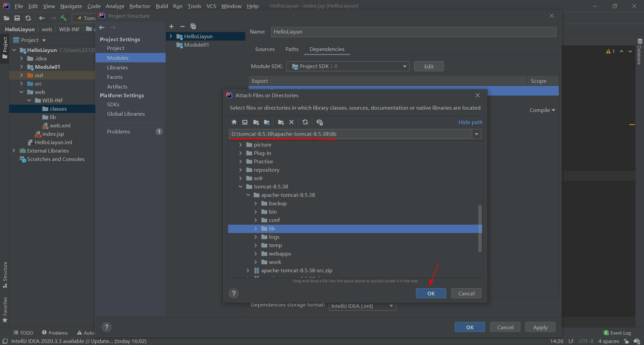The image size is (644, 345).
Task: Click the path text field in file chooser
Action: [351, 134]
